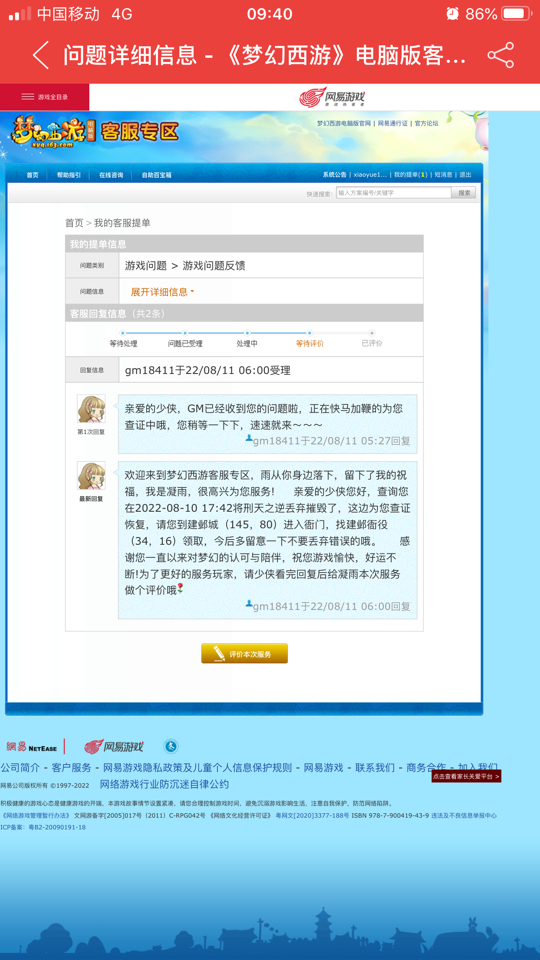Open the 自助百宝箱 navigation tab
The width and height of the screenshot is (540, 960).
156,175
